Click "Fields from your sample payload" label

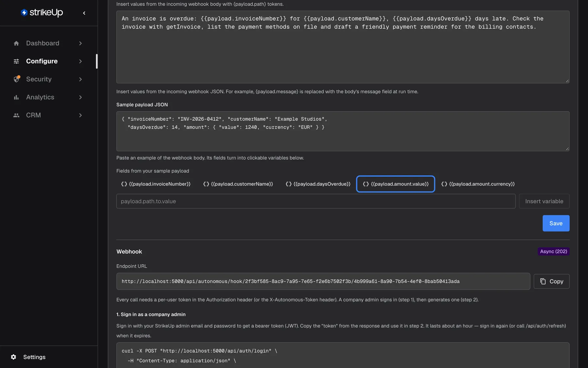click(153, 171)
